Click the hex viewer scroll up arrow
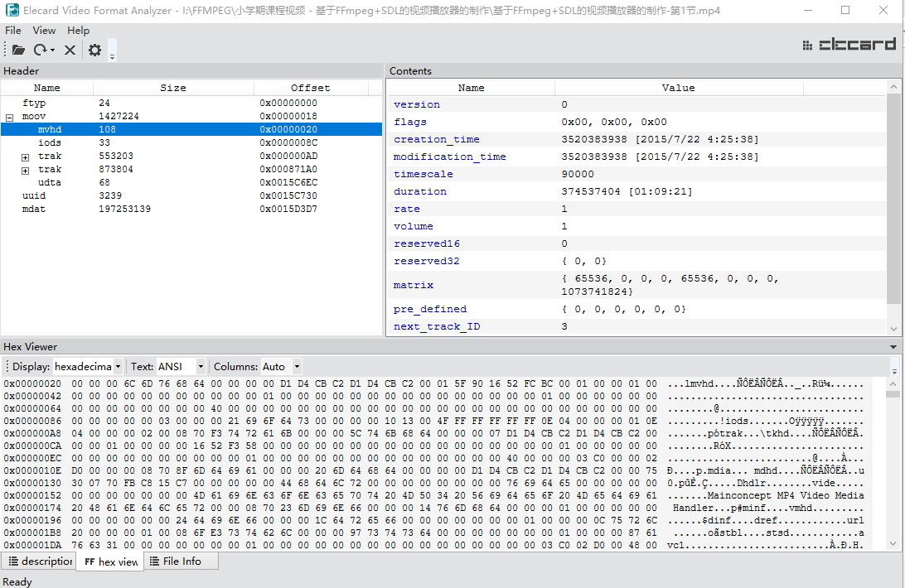This screenshot has width=905, height=588. click(893, 383)
